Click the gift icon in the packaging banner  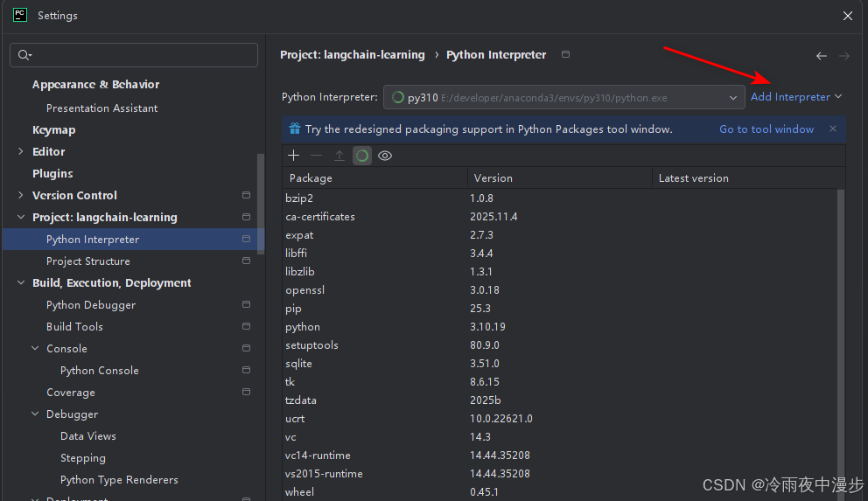point(295,129)
